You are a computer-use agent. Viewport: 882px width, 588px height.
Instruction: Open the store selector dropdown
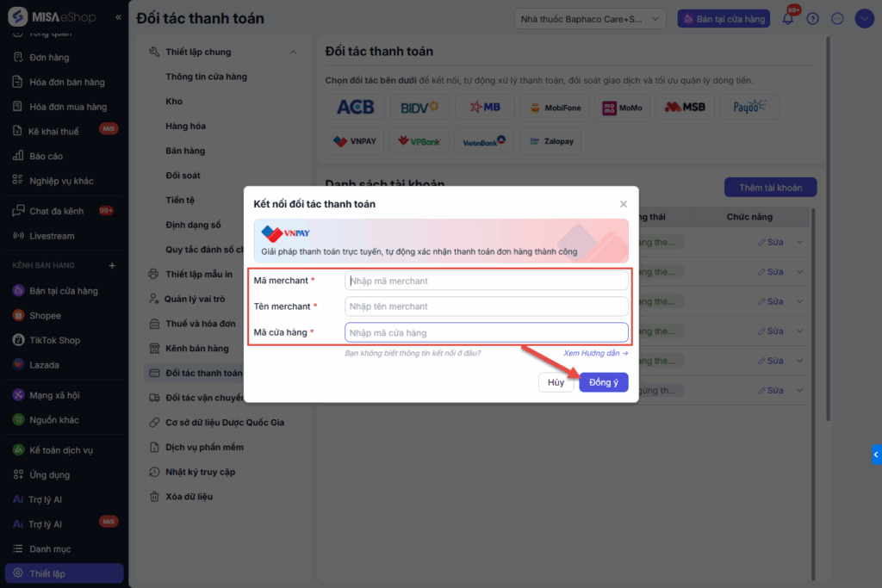[x=589, y=19]
